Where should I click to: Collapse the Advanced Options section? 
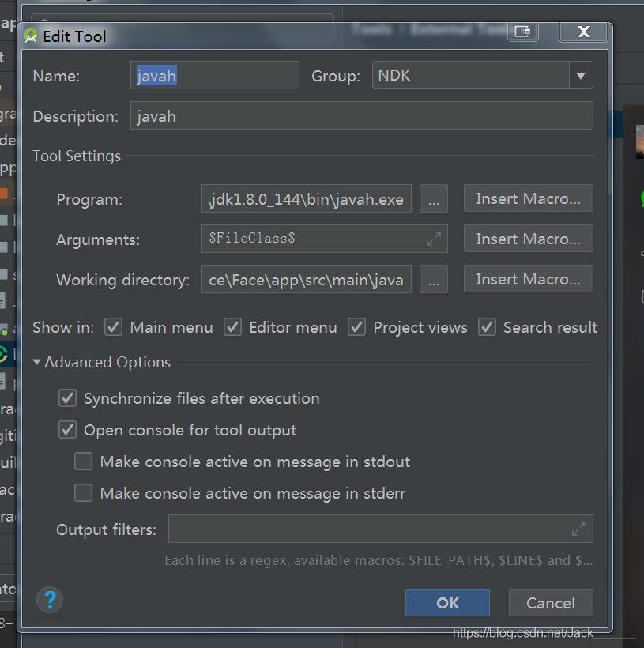36,362
